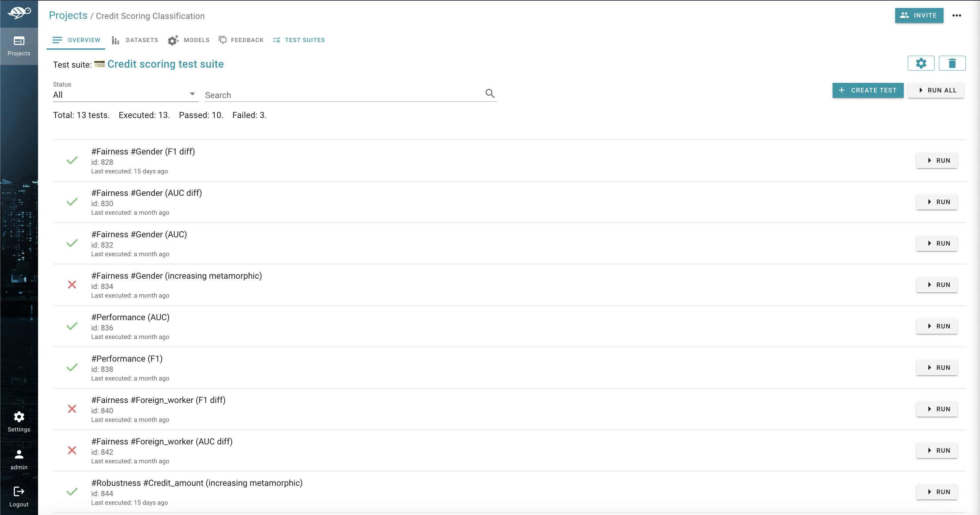This screenshot has height=515, width=980.
Task: Click the search magnifier icon
Action: 490,94
